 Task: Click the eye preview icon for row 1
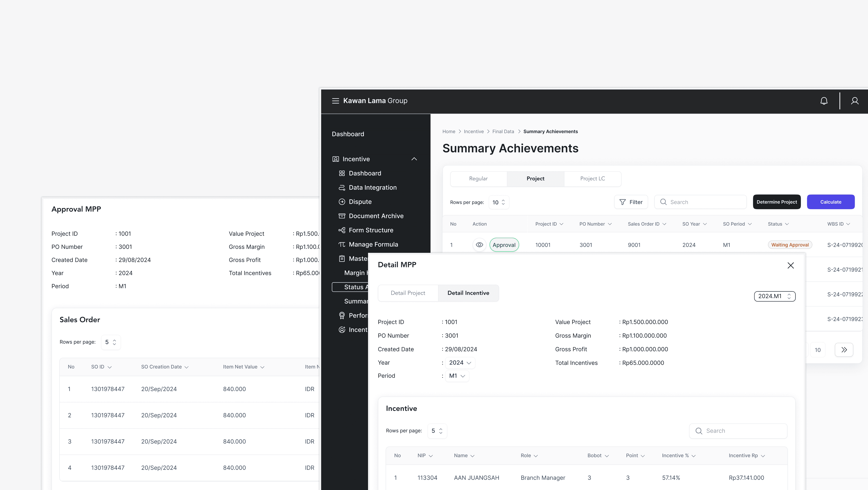[x=480, y=245]
